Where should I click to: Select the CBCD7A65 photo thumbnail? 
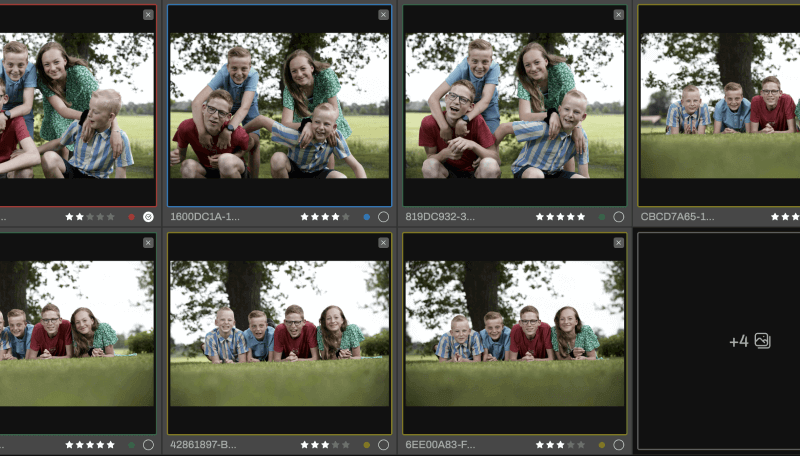point(720,105)
